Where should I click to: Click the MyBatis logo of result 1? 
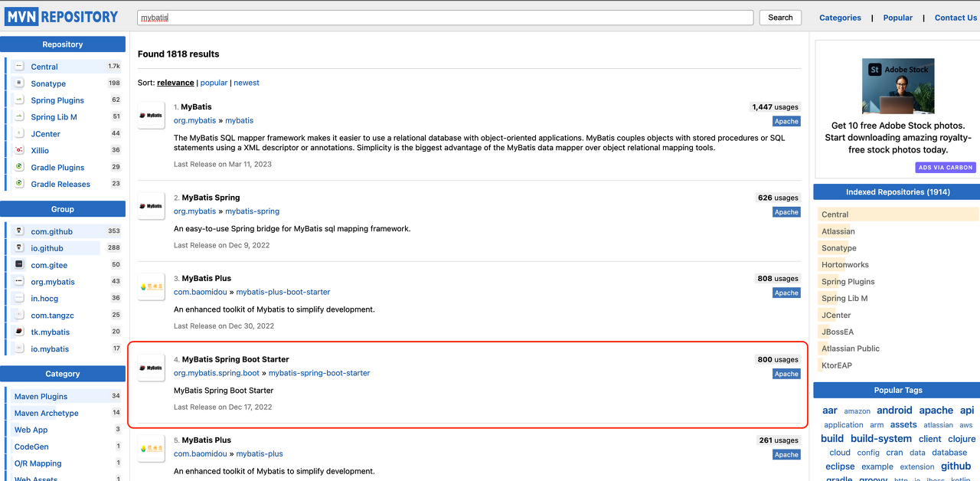(x=151, y=115)
